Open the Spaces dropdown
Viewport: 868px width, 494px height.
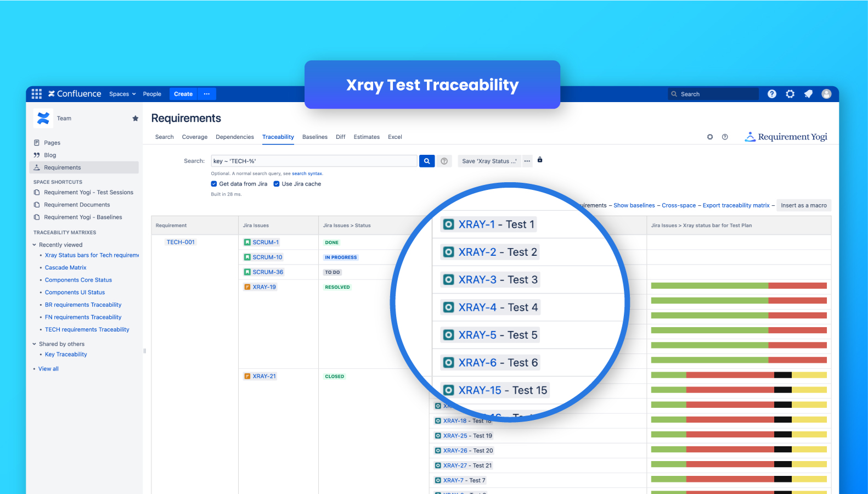click(122, 94)
